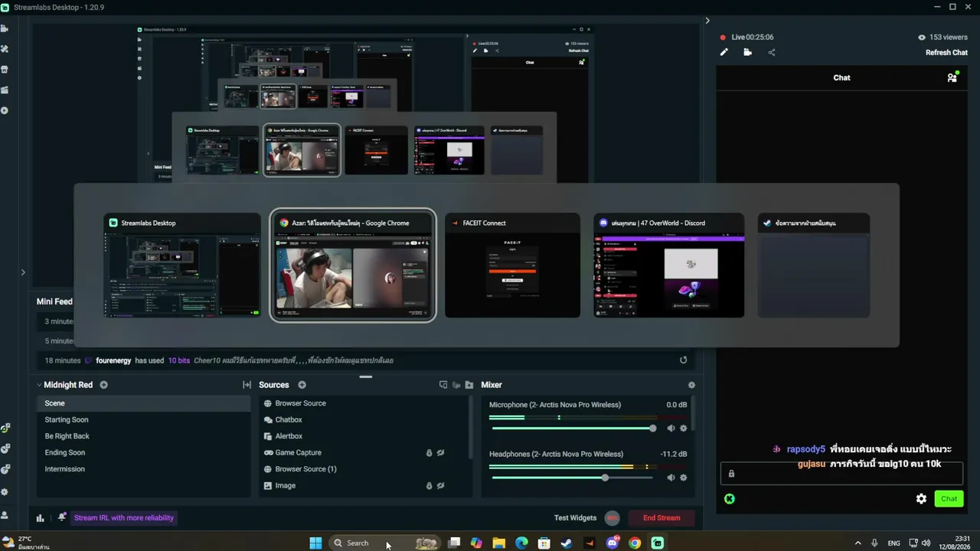The image size is (980, 551).
Task: Toggle the recording button next to Test Widgets
Action: pos(612,518)
